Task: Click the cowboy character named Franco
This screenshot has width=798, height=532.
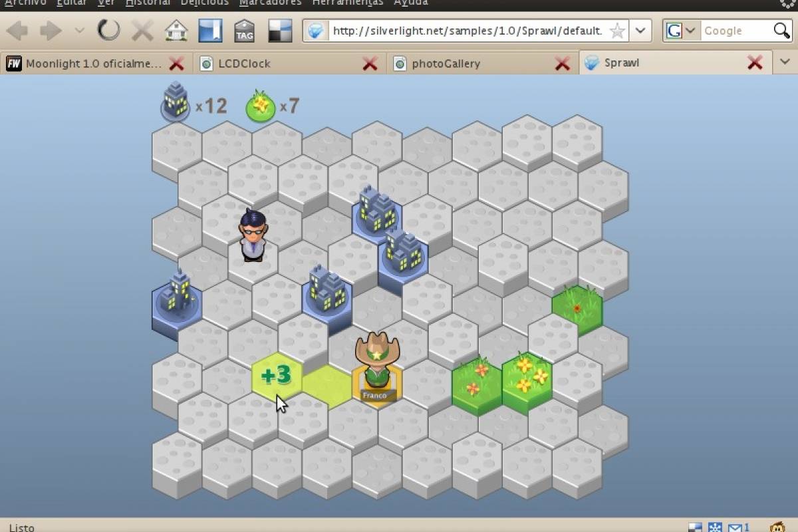Action: click(x=377, y=362)
